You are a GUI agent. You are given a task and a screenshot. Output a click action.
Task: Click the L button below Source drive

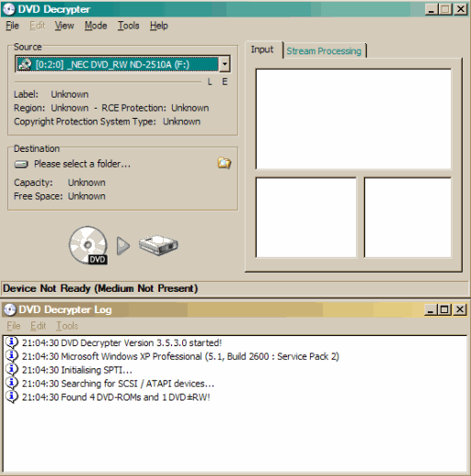[x=210, y=82]
